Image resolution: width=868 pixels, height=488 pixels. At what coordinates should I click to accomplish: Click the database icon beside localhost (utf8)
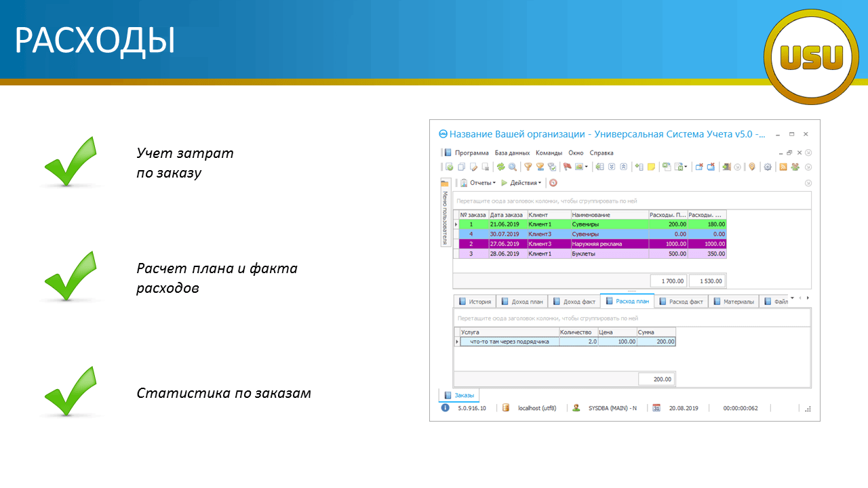pos(506,408)
